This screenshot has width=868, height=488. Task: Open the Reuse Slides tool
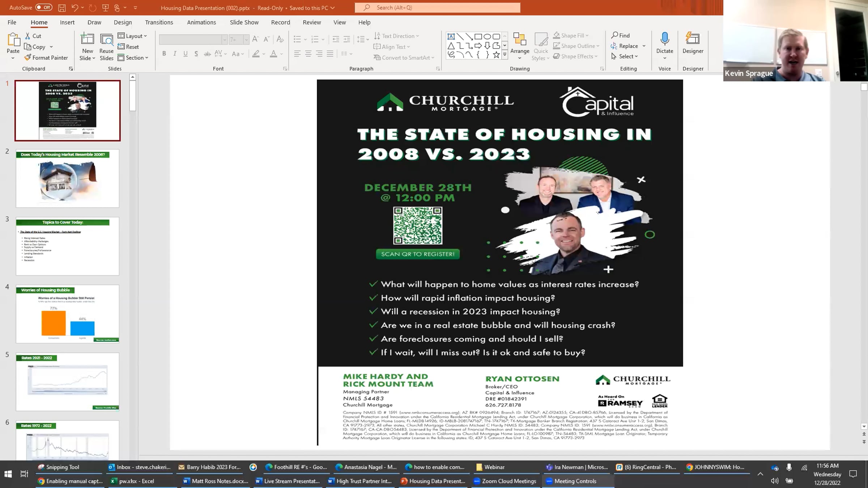click(106, 39)
